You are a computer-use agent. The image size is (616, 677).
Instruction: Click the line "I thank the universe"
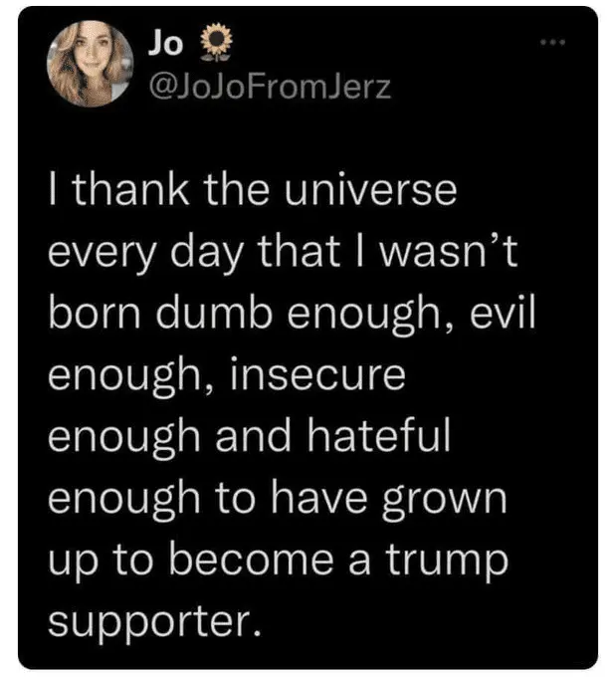pos(253,190)
